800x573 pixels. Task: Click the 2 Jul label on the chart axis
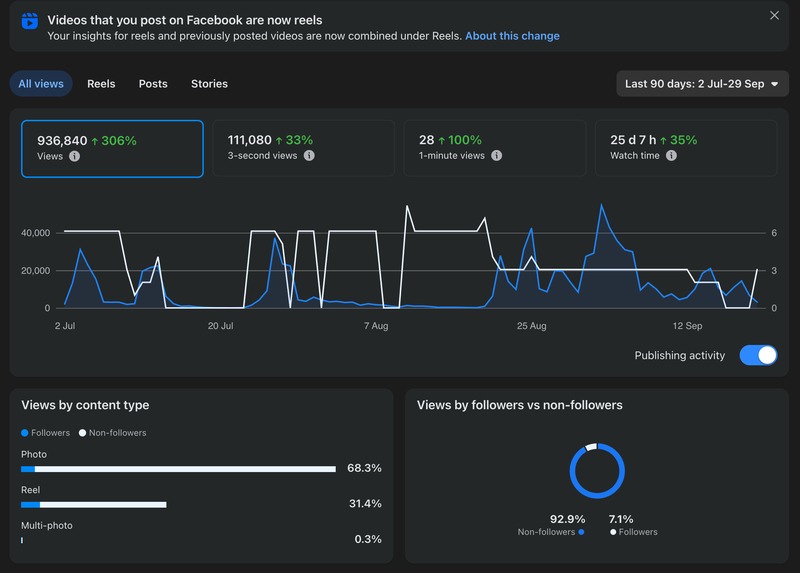65,326
